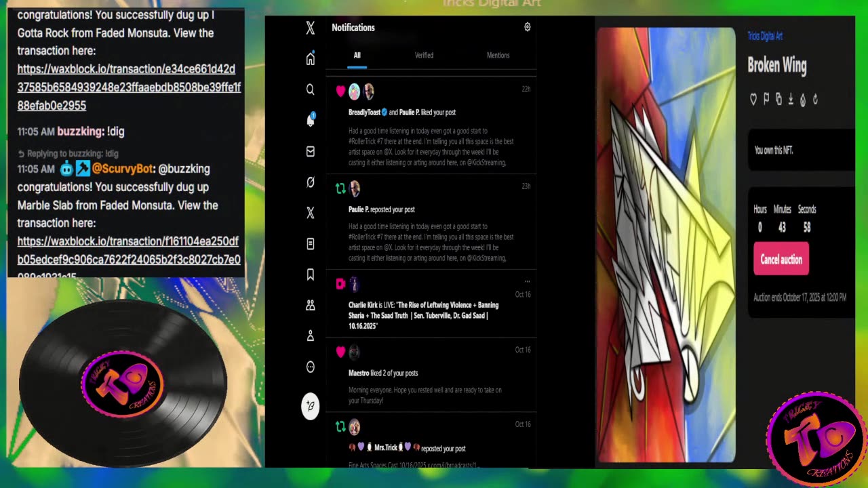Open Premium X icon in sidebar

[310, 213]
